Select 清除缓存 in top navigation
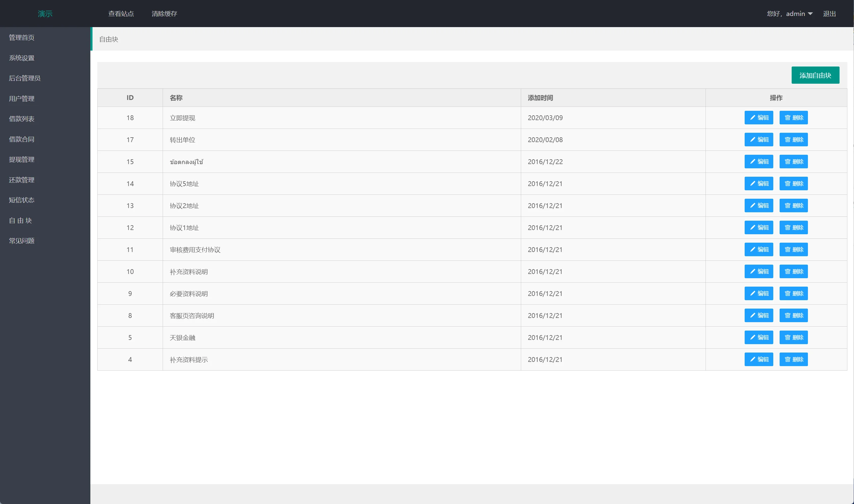854x504 pixels. [164, 14]
